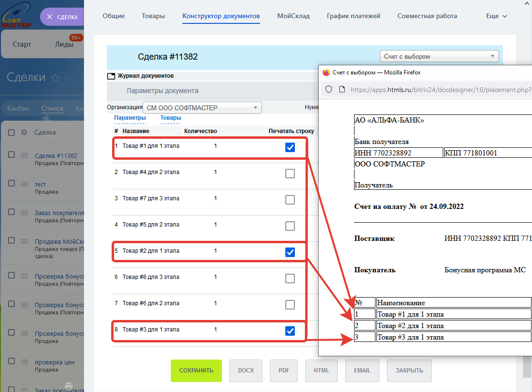Export the document via PDF button

tap(284, 371)
